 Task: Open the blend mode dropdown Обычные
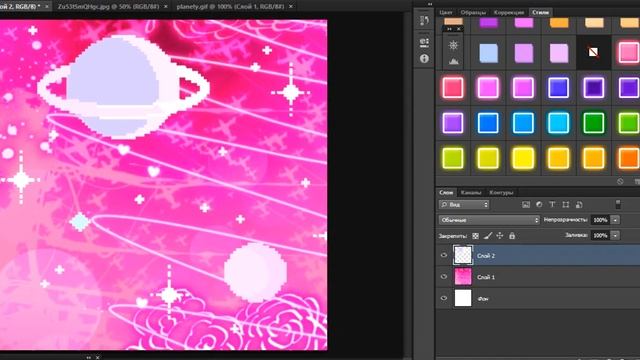(x=489, y=220)
